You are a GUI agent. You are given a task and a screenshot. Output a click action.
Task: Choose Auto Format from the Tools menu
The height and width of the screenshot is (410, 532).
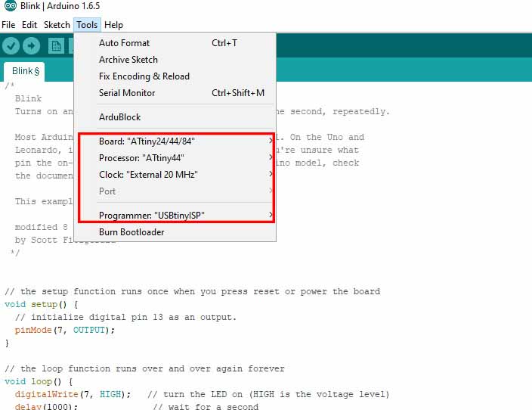pyautogui.click(x=175, y=43)
